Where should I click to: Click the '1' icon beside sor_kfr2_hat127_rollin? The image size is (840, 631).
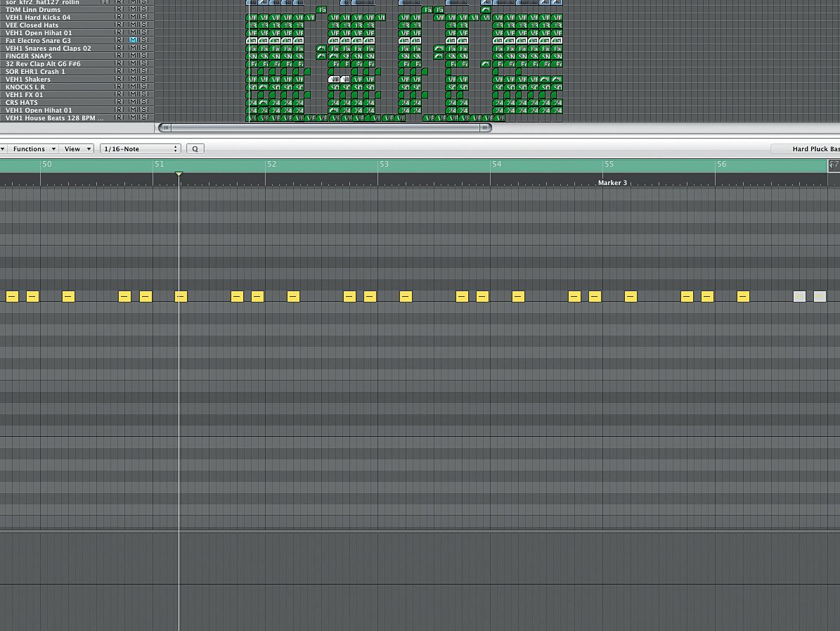[x=105, y=2]
